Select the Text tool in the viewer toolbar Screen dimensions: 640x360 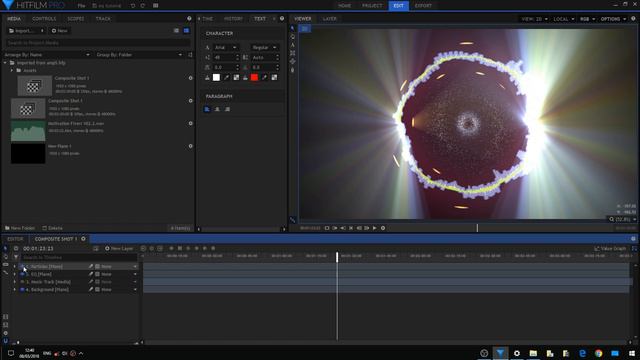click(x=293, y=45)
